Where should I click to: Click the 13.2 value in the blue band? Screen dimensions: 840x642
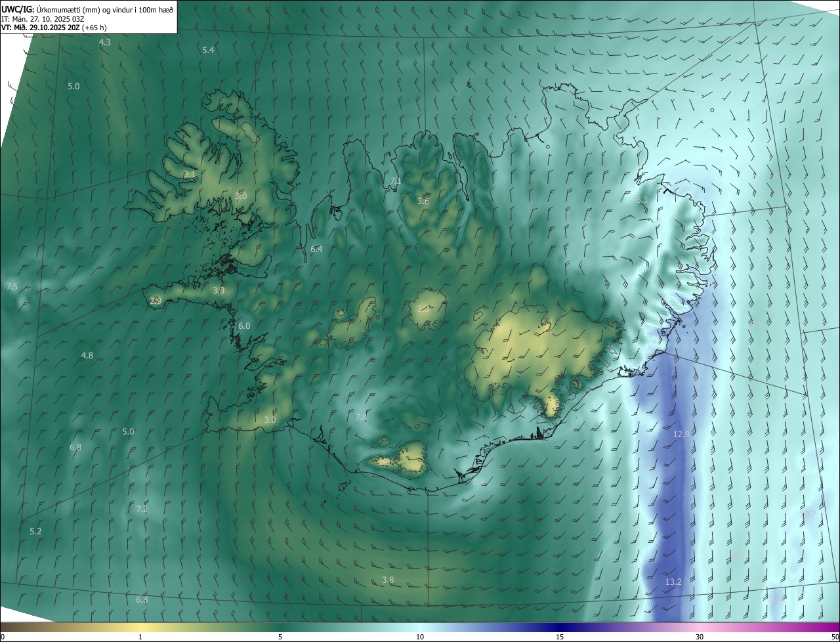click(x=673, y=582)
